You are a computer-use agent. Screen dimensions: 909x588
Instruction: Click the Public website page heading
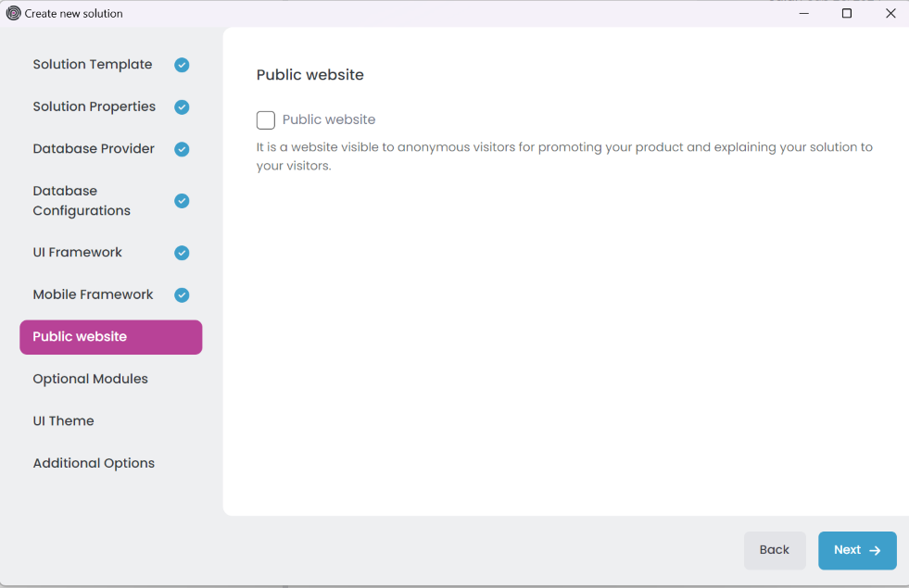[x=310, y=75]
